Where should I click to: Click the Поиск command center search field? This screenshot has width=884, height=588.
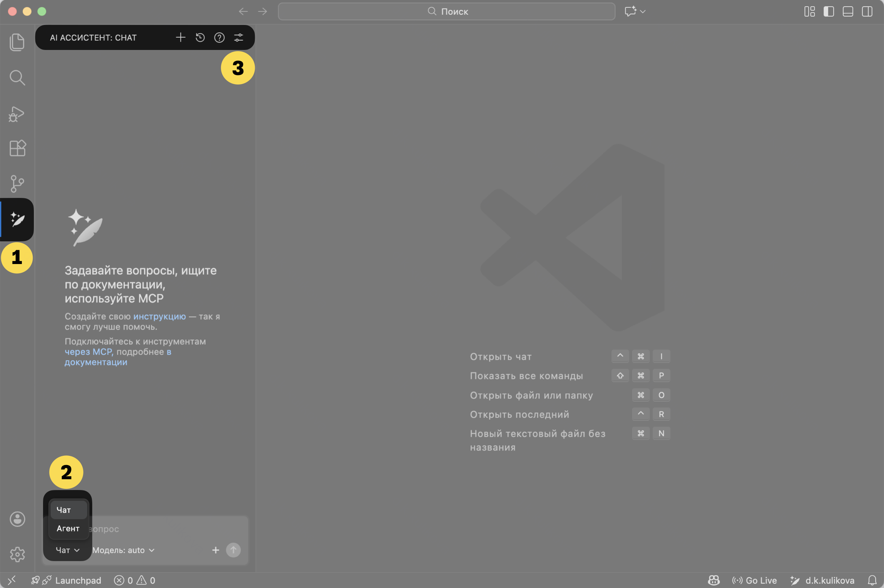point(447,12)
